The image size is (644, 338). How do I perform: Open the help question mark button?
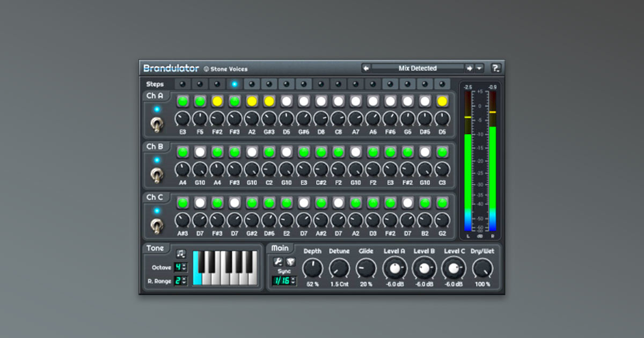(496, 68)
